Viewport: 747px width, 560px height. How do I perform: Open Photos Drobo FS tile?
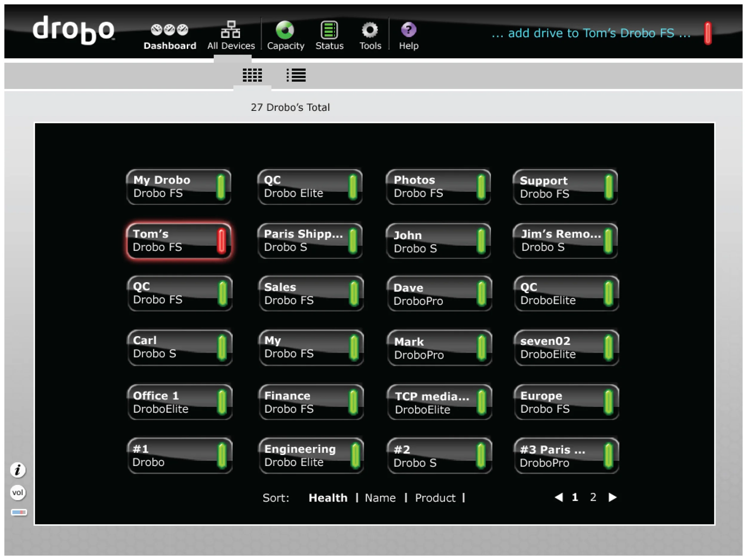[438, 187]
